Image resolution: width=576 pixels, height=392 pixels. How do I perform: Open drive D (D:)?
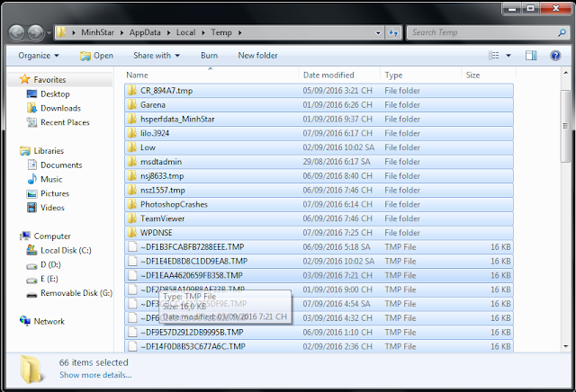[x=50, y=264]
